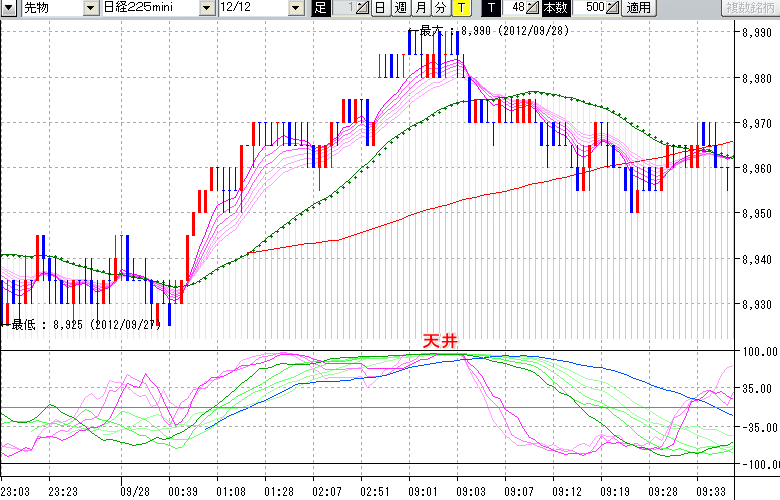
Task: Open the leftmost narrow dropdown arrow
Action: click(x=8, y=8)
